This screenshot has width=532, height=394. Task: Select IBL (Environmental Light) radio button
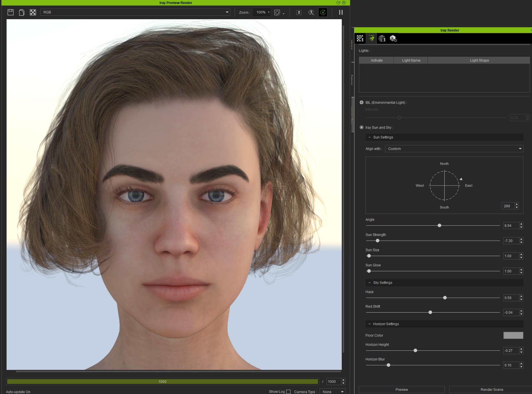(x=361, y=102)
